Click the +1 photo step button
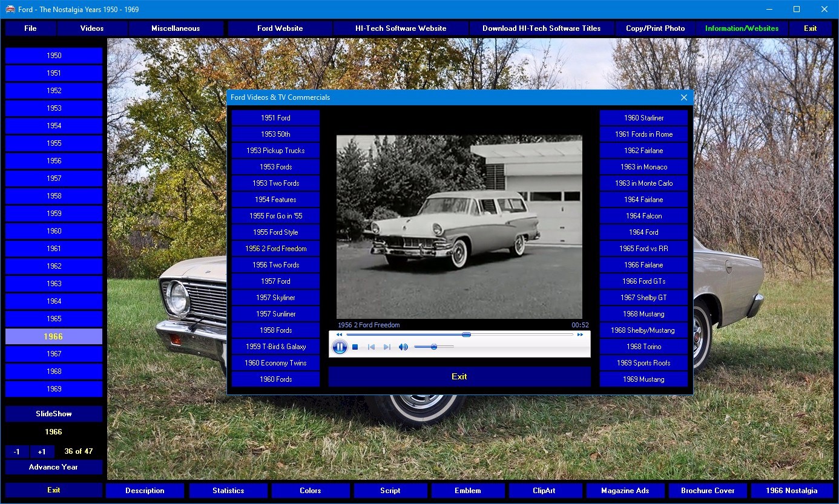The height and width of the screenshot is (504, 839). point(42,452)
